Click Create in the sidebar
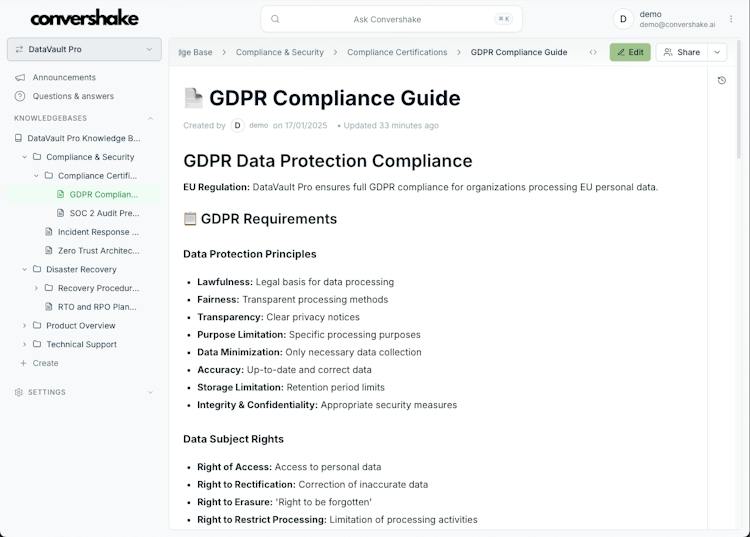 [x=45, y=363]
